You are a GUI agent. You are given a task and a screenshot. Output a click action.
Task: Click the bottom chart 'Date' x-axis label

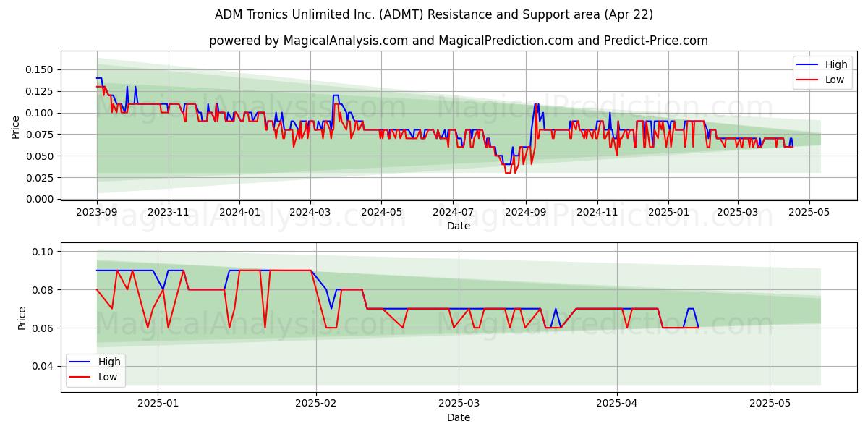point(459,417)
